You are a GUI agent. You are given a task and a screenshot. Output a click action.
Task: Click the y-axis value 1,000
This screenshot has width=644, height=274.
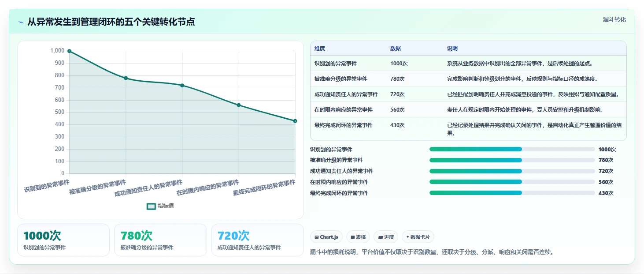click(x=57, y=51)
